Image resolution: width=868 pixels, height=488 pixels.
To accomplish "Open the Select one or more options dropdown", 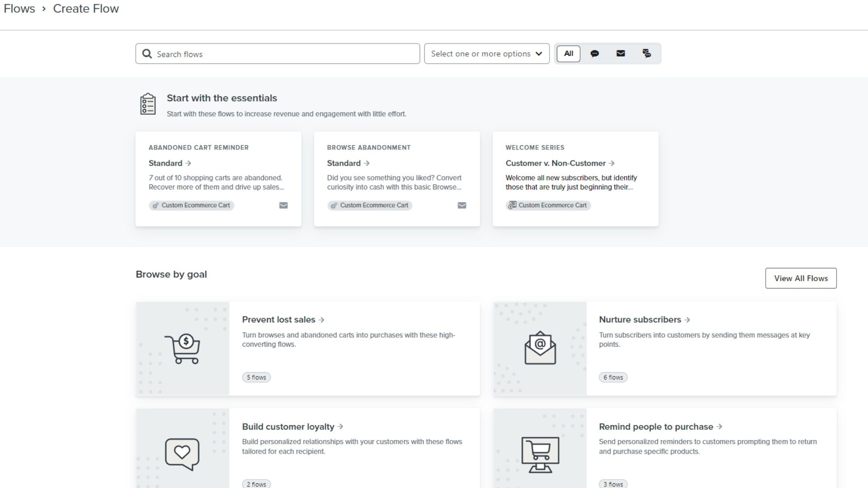I will coord(487,54).
